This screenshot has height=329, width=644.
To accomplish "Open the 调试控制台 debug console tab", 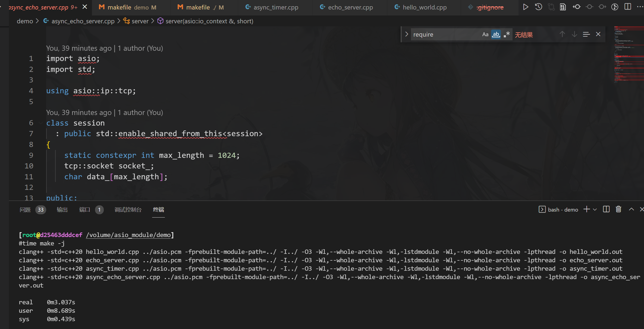I will click(128, 210).
